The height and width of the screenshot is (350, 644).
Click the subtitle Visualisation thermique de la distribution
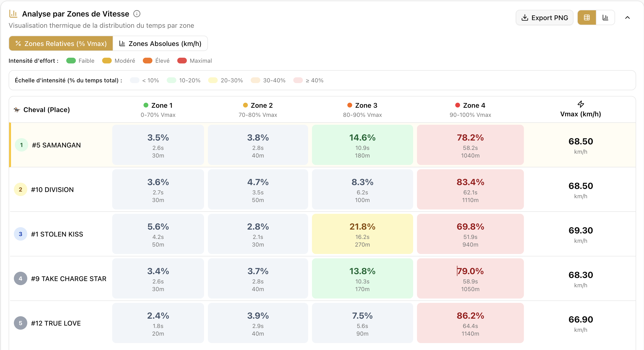pyautogui.click(x=101, y=26)
